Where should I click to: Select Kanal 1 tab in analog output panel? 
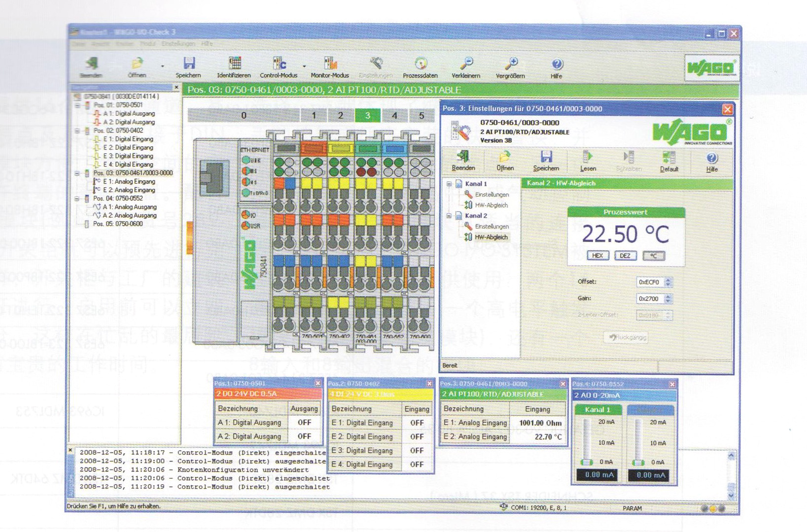click(x=597, y=410)
